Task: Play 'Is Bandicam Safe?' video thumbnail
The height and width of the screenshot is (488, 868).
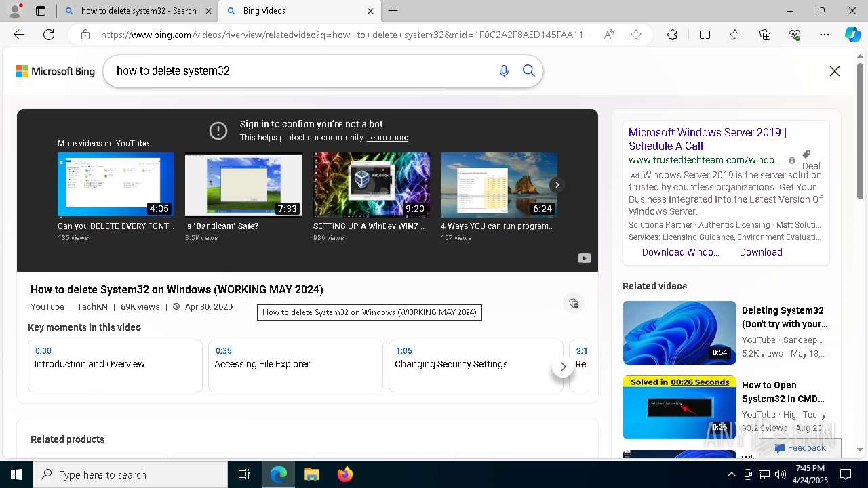Action: [x=243, y=184]
